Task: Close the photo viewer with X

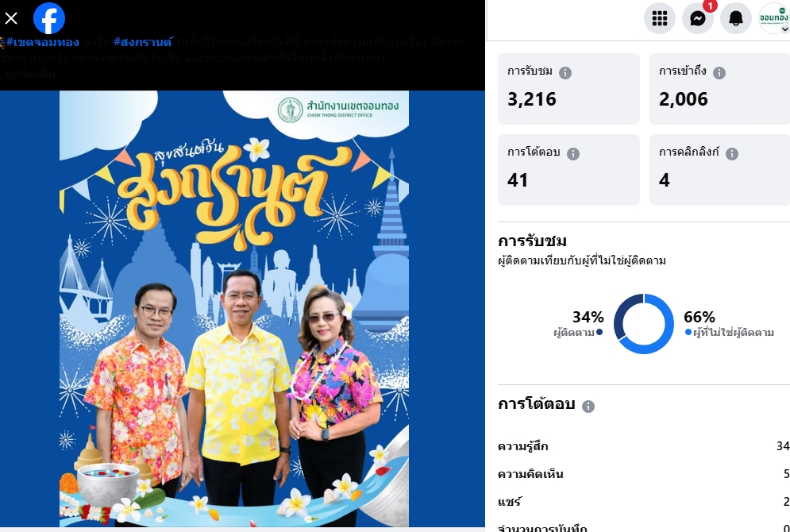Action: (11, 18)
